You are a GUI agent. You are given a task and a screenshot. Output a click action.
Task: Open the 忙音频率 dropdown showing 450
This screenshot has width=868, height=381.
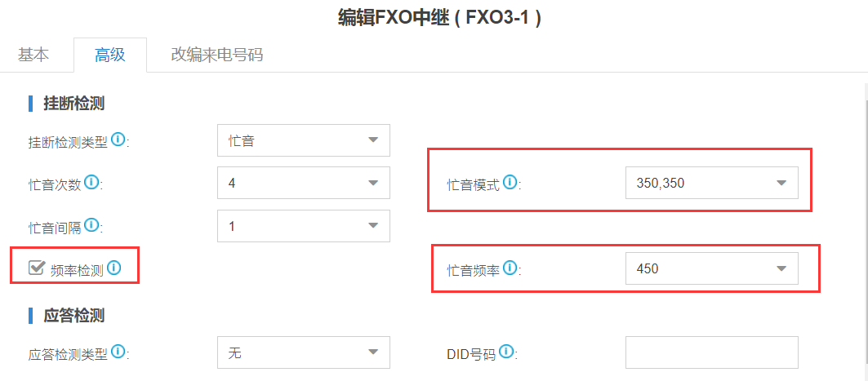(712, 268)
